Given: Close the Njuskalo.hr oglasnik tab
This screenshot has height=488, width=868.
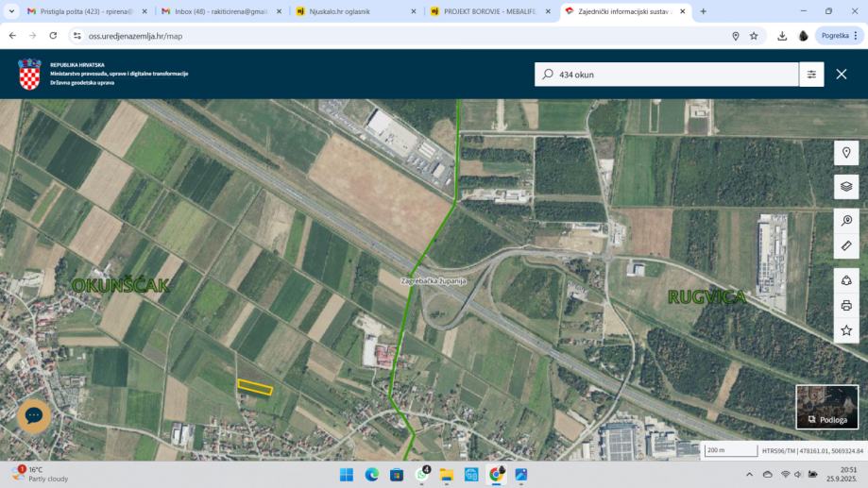Looking at the screenshot, I should pyautogui.click(x=413, y=11).
